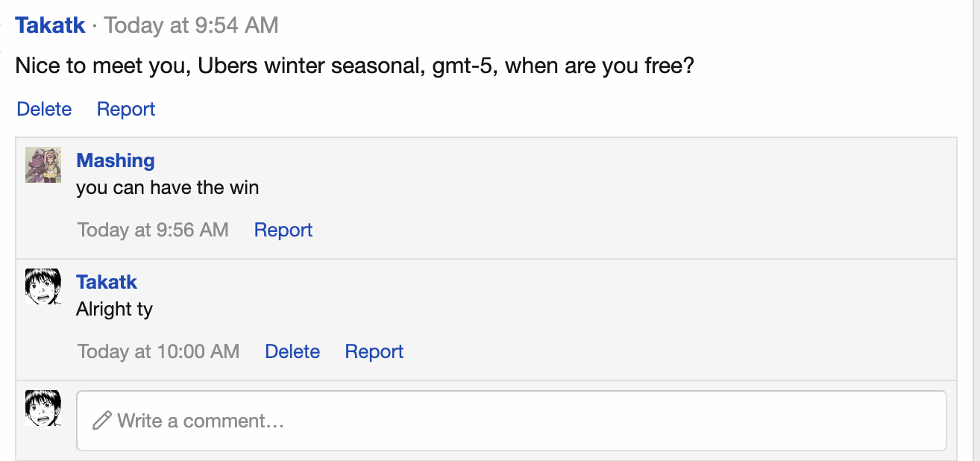Click the 'Nice to meet you' post text

point(355,66)
